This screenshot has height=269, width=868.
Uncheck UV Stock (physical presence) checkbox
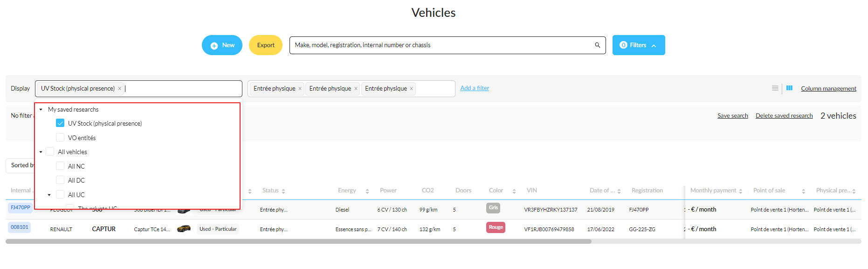tap(60, 123)
